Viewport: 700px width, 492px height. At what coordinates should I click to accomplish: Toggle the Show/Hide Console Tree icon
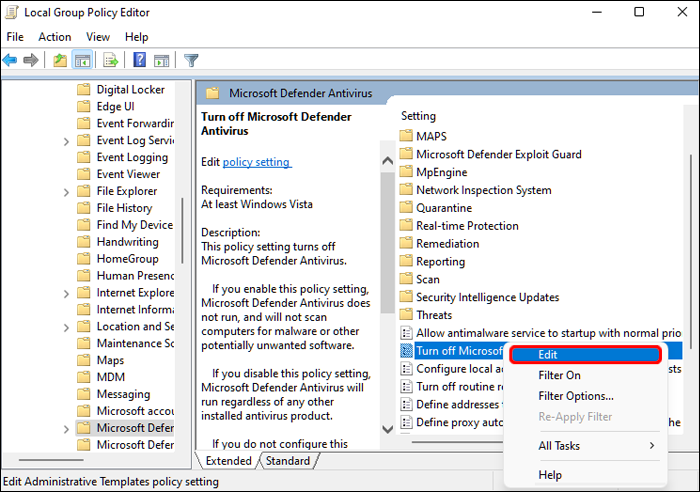[x=82, y=60]
